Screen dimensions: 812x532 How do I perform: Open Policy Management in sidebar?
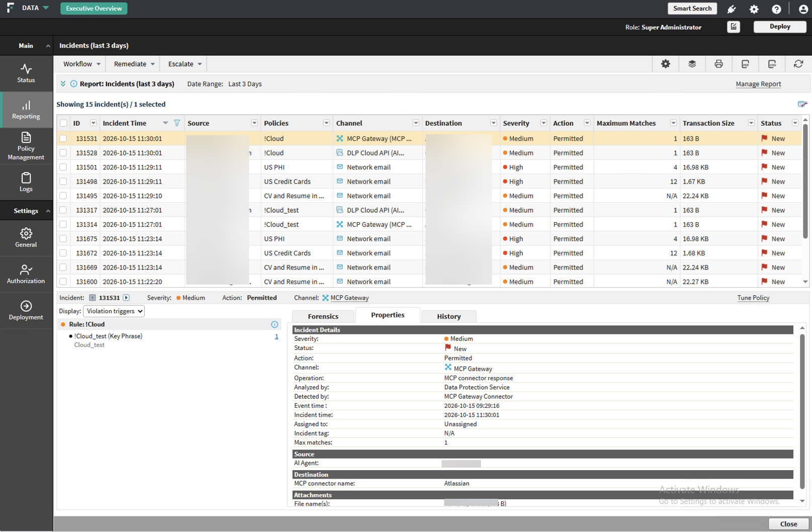(26, 146)
